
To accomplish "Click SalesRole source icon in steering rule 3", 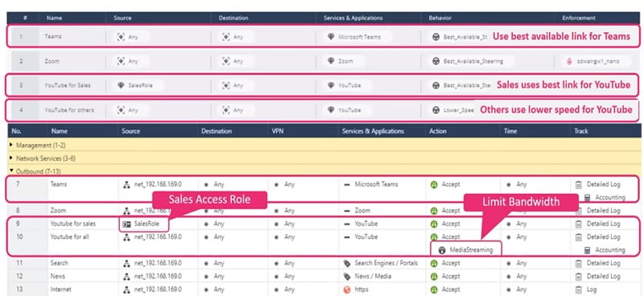I will pos(121,85).
